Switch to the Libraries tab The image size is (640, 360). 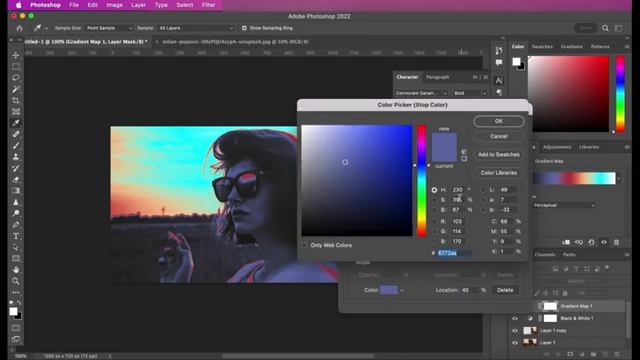[589, 147]
